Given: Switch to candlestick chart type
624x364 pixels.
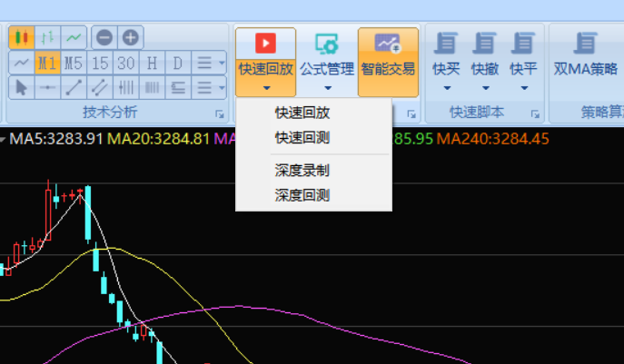Looking at the screenshot, I should tap(22, 38).
